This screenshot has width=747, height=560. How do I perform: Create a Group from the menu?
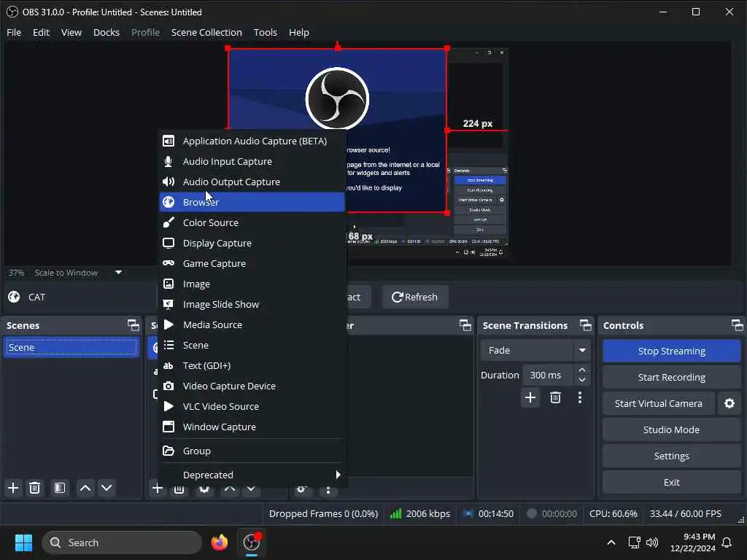pos(252,451)
